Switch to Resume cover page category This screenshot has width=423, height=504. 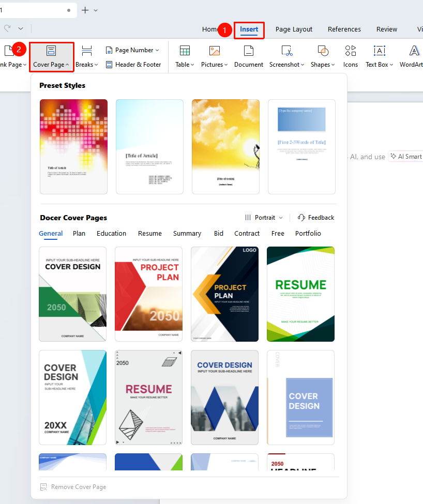150,233
